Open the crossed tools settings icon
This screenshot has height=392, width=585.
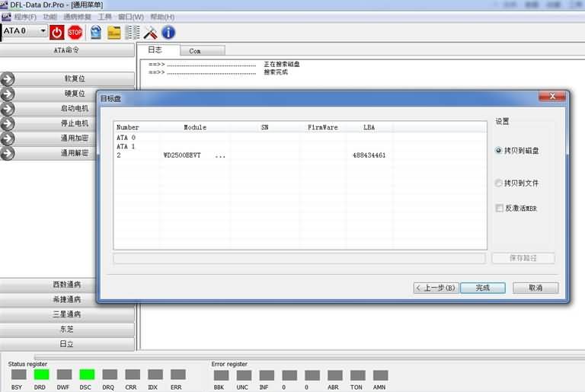[150, 32]
